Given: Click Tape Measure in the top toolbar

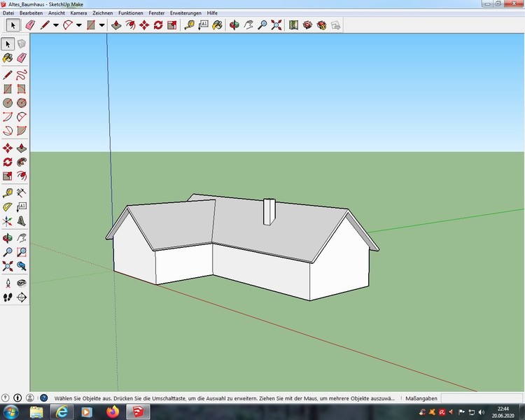Looking at the screenshot, I should click(190, 25).
